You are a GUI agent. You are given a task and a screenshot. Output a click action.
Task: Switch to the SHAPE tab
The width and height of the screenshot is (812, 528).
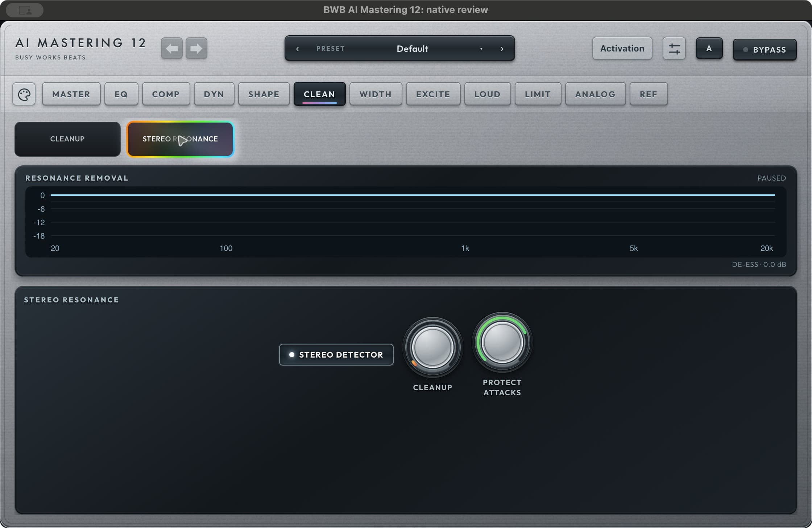(264, 94)
